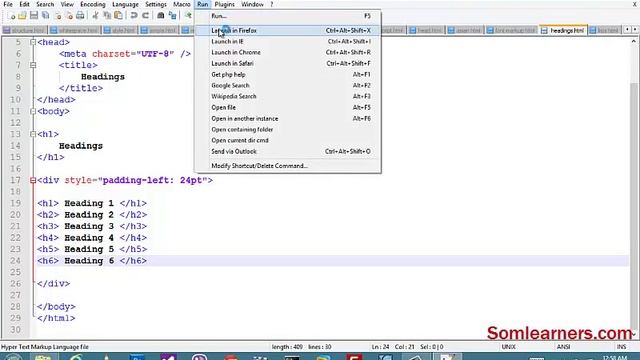The width and height of the screenshot is (640, 360).
Task: Click the tab bar scroll-left arrow
Action: [x=627, y=30]
